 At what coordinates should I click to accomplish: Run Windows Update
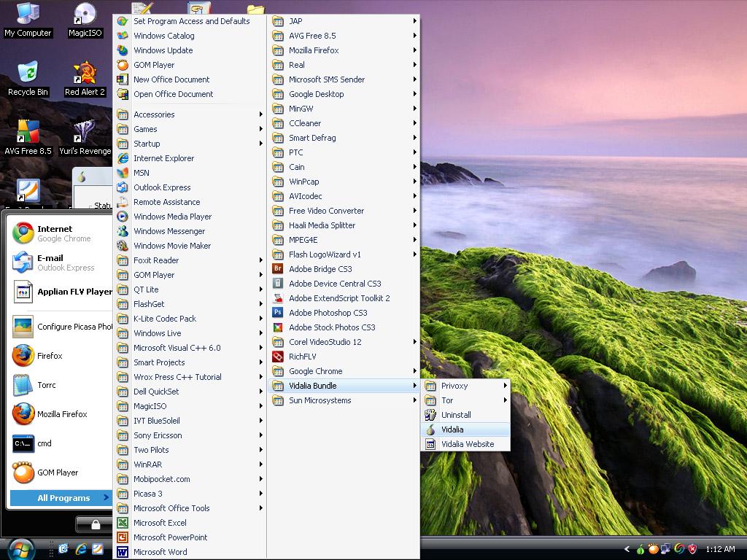[190, 50]
